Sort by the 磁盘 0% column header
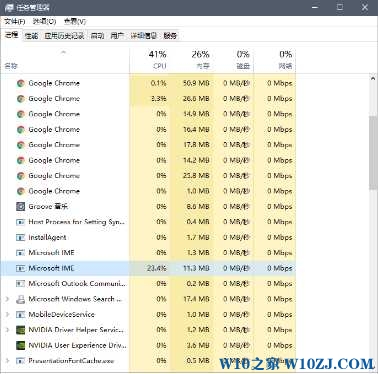This screenshot has height=374, width=378. coord(233,61)
